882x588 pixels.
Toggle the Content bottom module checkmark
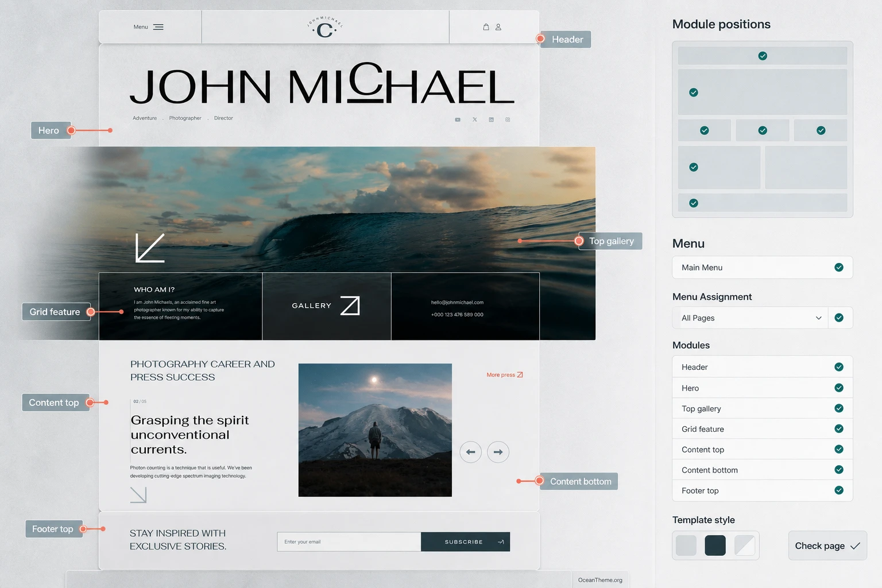click(839, 470)
